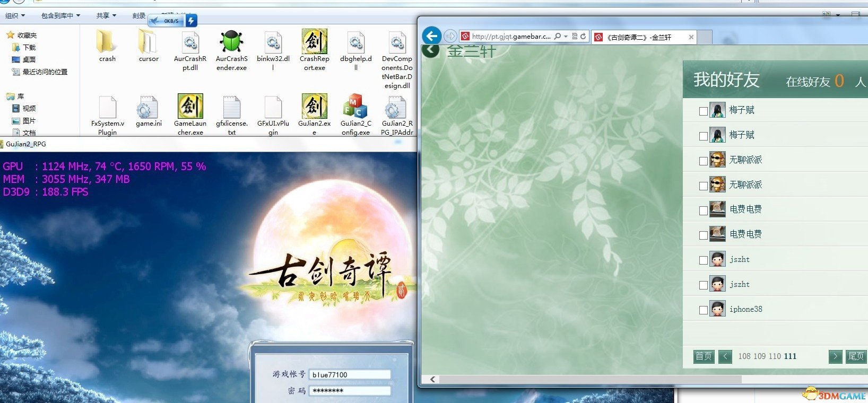The width and height of the screenshot is (868, 403).
Task: Click the horizontal scrollbar in browser page
Action: click(x=589, y=379)
